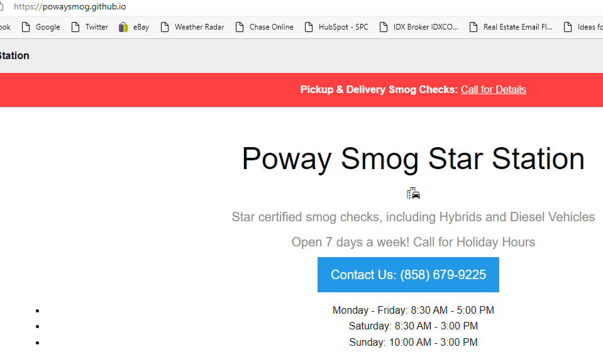Open the Real-Estate Email bookmark
The width and height of the screenshot is (603, 364).
tap(511, 27)
